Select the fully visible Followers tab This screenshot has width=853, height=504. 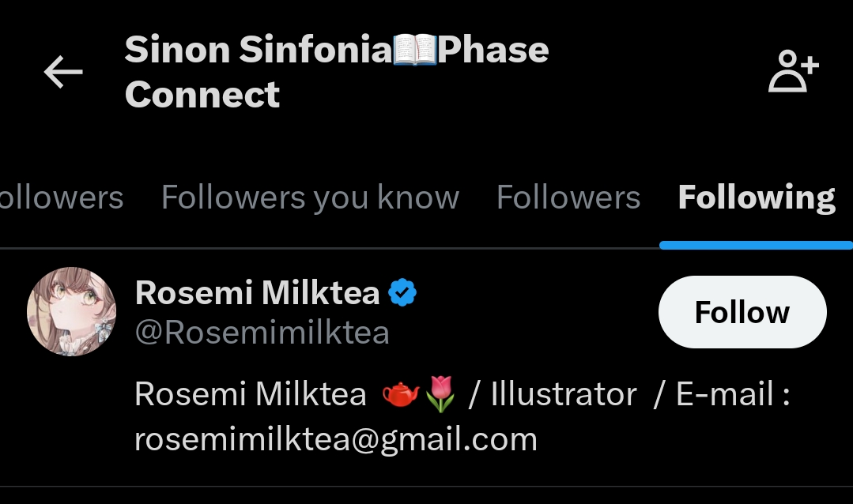click(568, 197)
